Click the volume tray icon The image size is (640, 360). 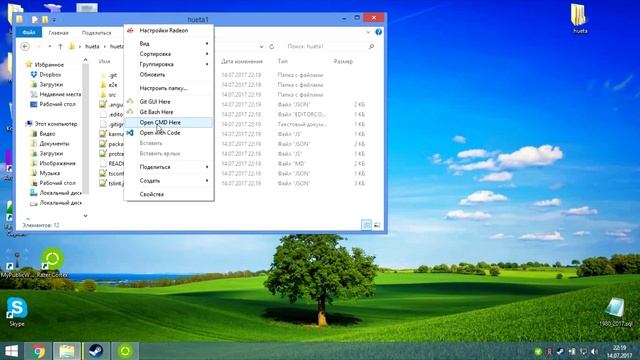tap(594, 351)
